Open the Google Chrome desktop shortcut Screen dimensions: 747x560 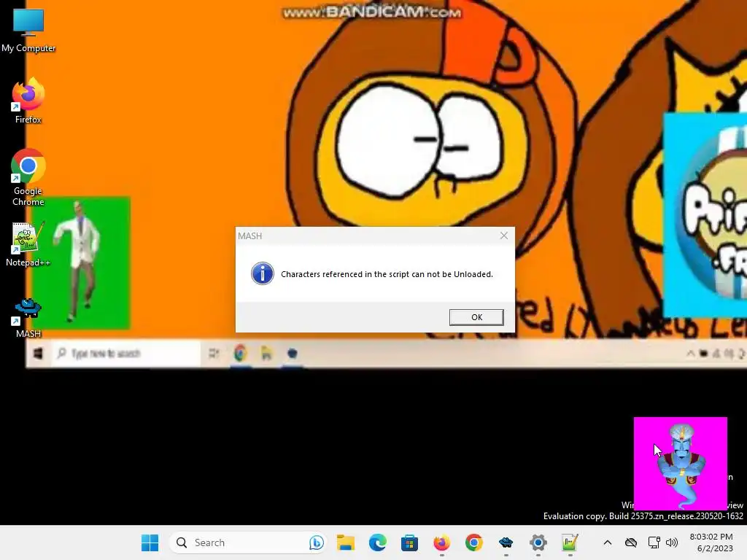pyautogui.click(x=28, y=178)
